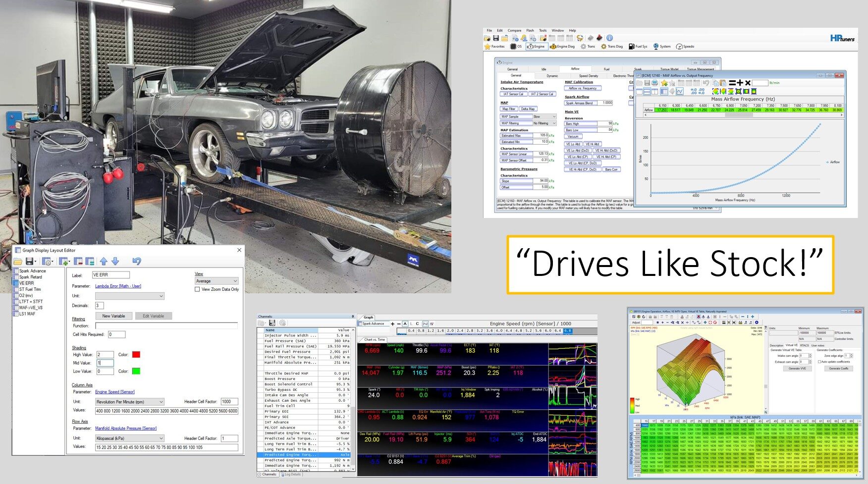This screenshot has width=868, height=484.
Task: Click the Decimals input field
Action: 100,306
